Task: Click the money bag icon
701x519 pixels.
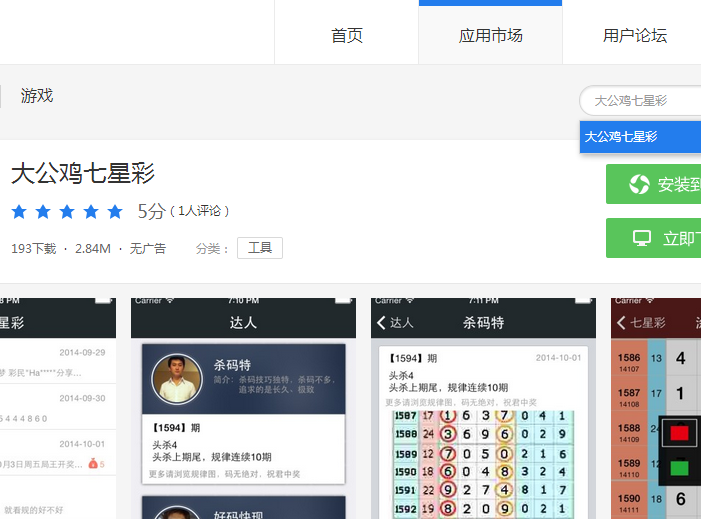Action: click(93, 463)
